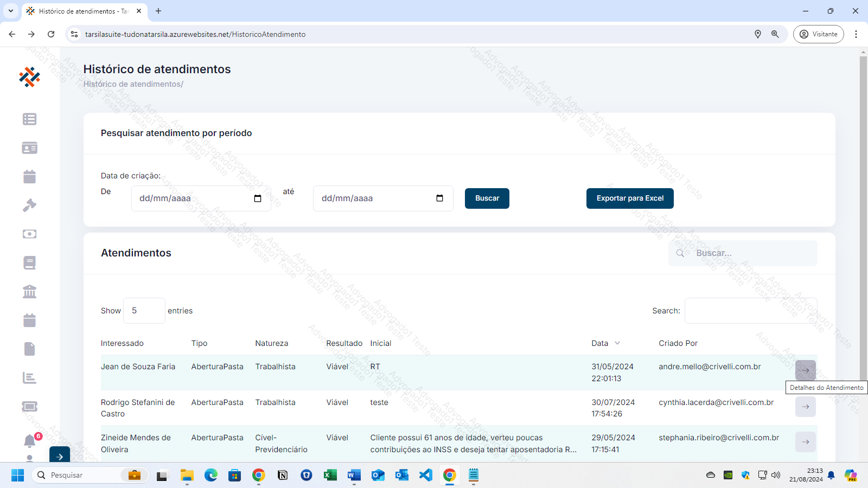
Task: Click the Interessado column header
Action: (x=122, y=343)
